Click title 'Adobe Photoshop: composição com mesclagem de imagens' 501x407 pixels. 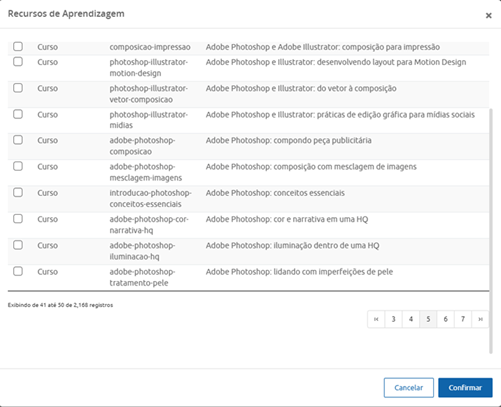[x=311, y=167]
